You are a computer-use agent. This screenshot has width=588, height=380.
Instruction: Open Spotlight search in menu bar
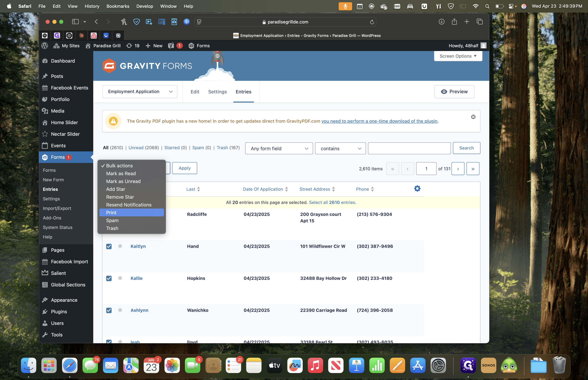click(x=487, y=6)
